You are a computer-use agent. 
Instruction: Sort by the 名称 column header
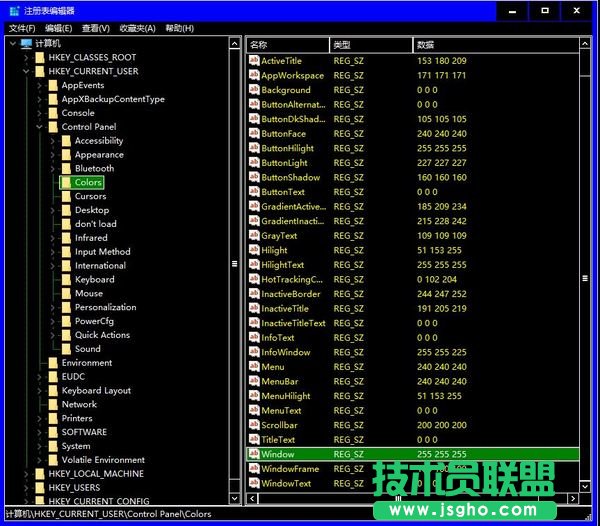click(288, 45)
